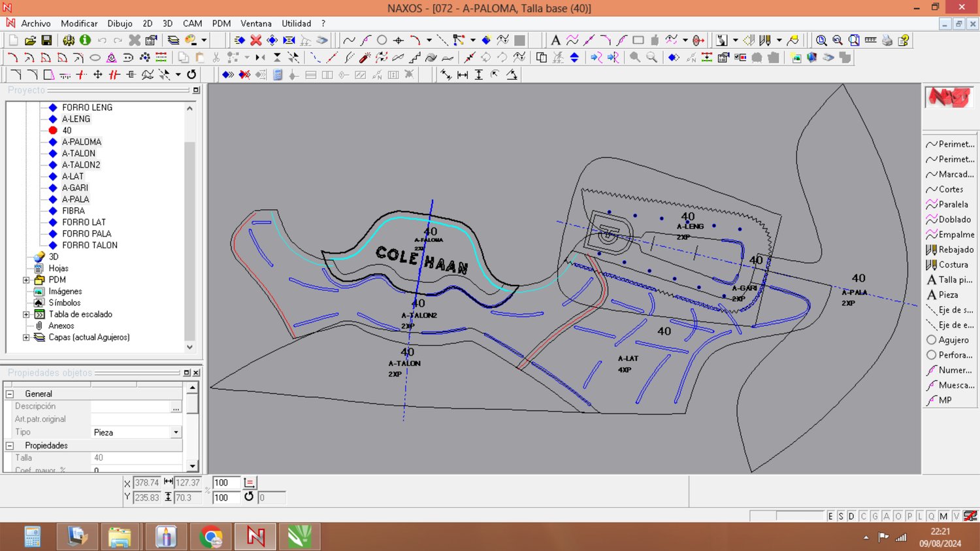Expand the PDM tree node
Image resolution: width=980 pixels, height=551 pixels.
[x=26, y=280]
